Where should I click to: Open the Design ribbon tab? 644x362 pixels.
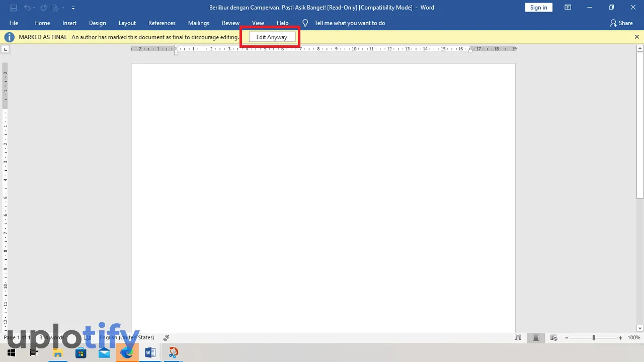(98, 23)
